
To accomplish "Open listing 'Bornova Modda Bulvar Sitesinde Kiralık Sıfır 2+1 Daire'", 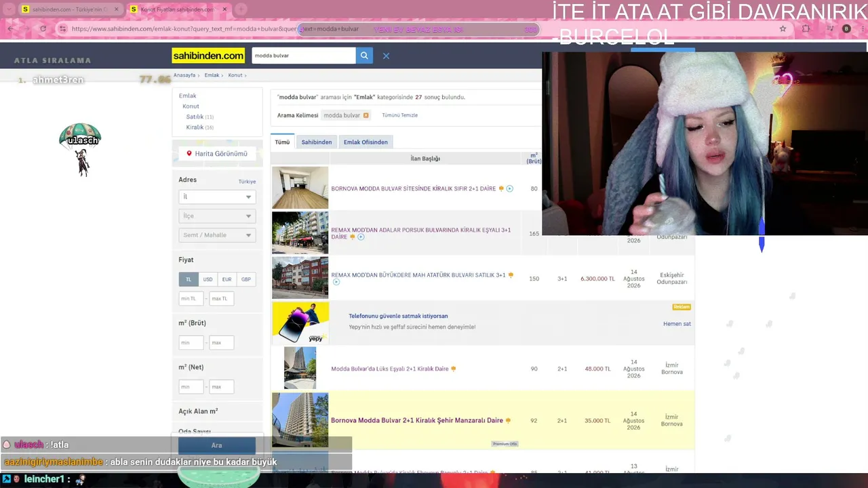I will click(x=414, y=188).
